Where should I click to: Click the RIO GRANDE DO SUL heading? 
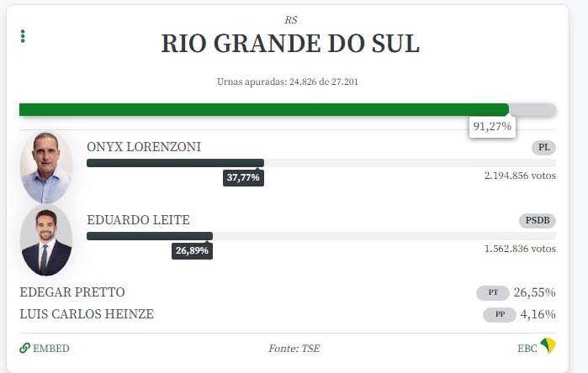point(290,44)
